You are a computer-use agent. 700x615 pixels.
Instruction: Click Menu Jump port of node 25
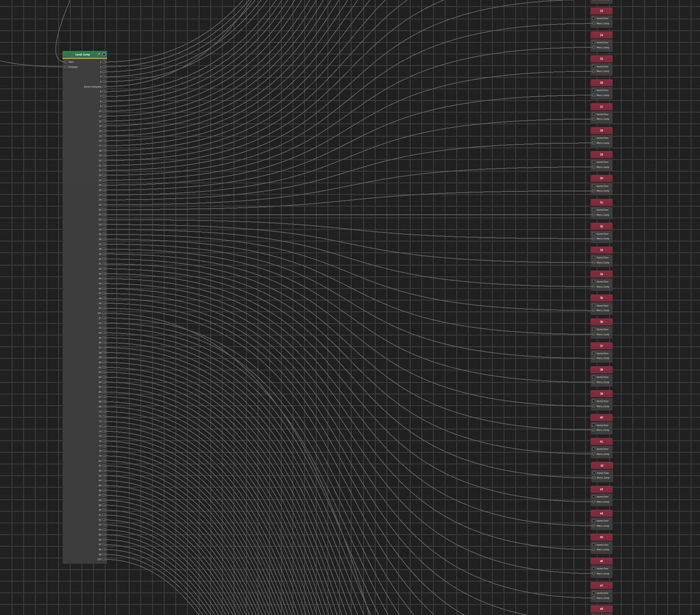click(594, 71)
